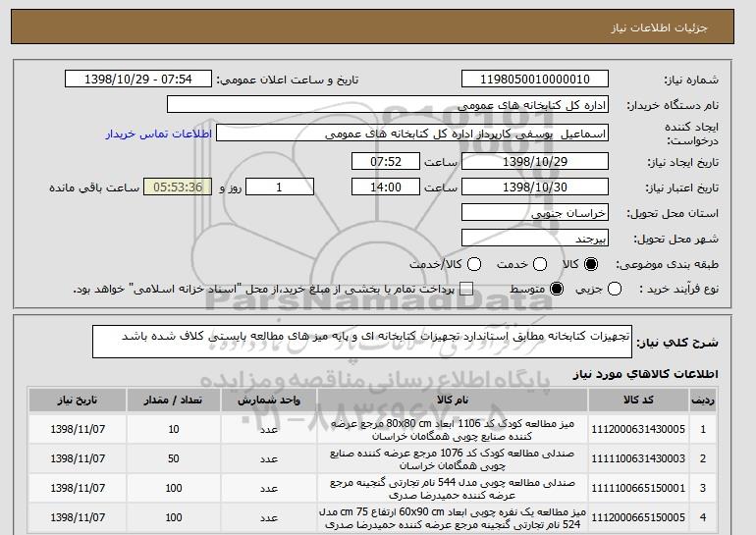756x535 pixels.
Task: Select the کالا radio button
Action: (591, 264)
